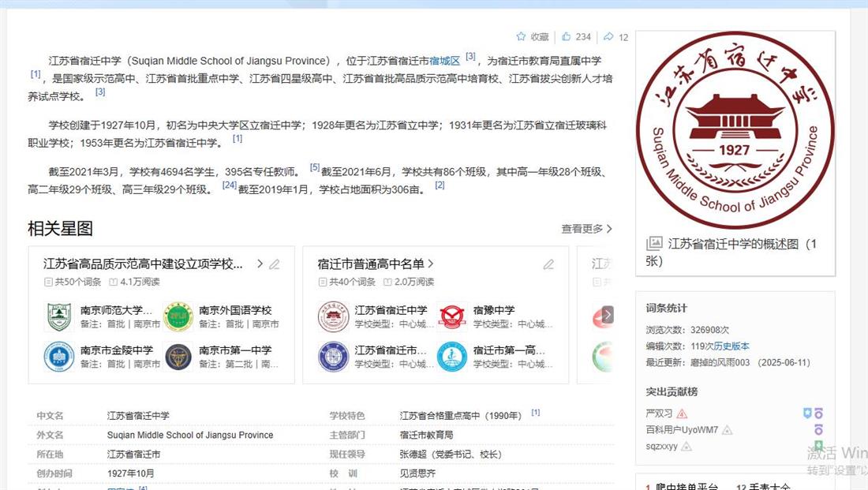Open 江苏省高品质示范高中建设立项学校 star map title

[x=143, y=264]
